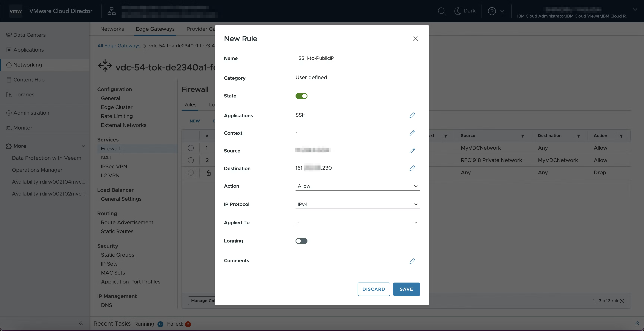Expand the Applied To dropdown
Viewport: 644px width, 331px height.
tap(357, 223)
